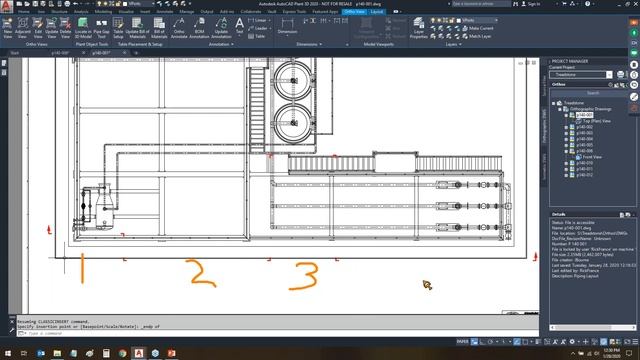640x360 pixels.
Task: Open Table Setup
Action: pos(118,28)
